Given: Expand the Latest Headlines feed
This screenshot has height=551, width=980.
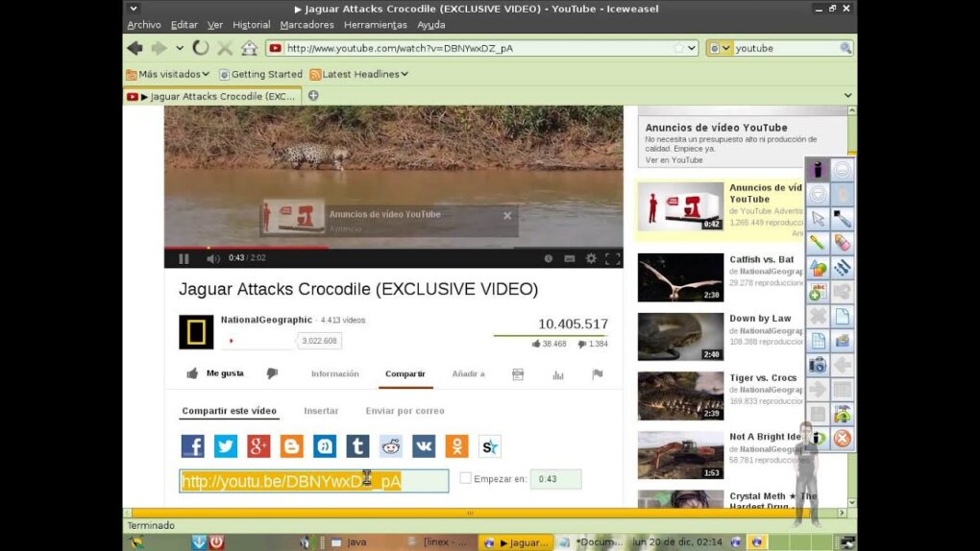Looking at the screenshot, I should [358, 74].
